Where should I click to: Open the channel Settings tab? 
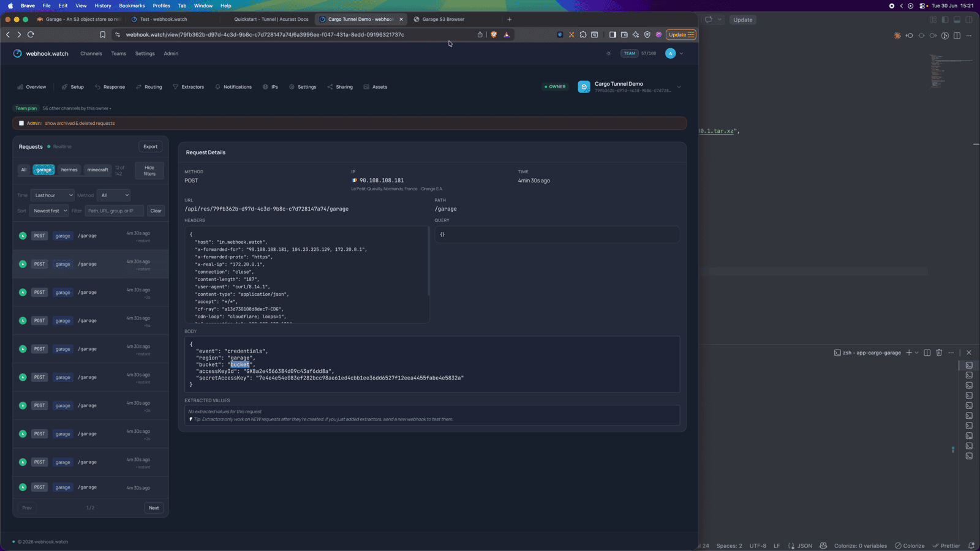[x=303, y=87]
